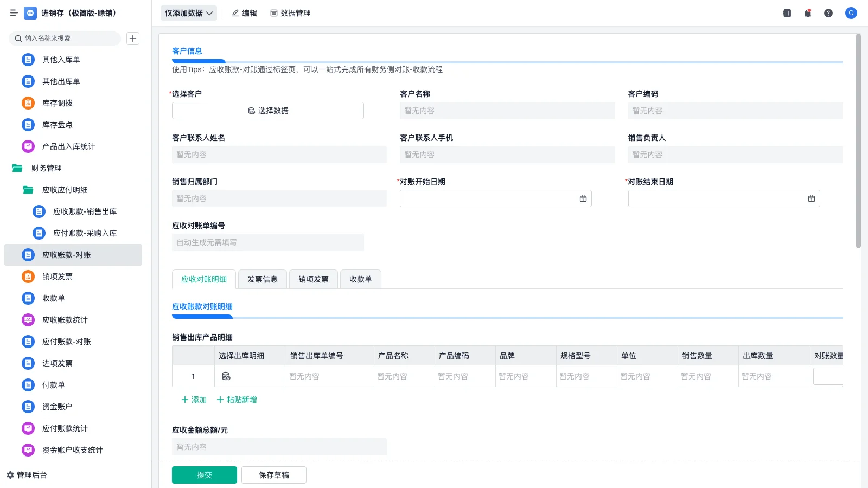Click the 对账数量 input in row 1
The height and width of the screenshot is (488, 868).
(828, 376)
